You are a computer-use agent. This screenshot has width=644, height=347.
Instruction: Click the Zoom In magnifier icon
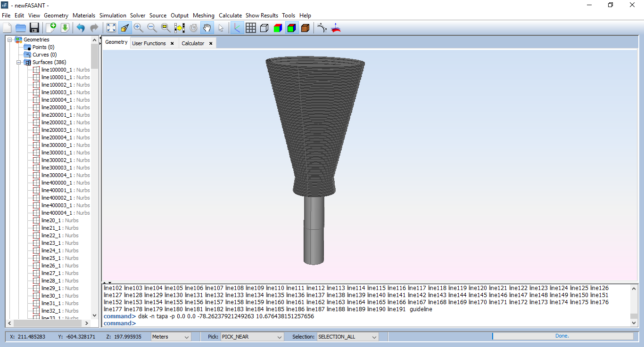click(x=138, y=28)
